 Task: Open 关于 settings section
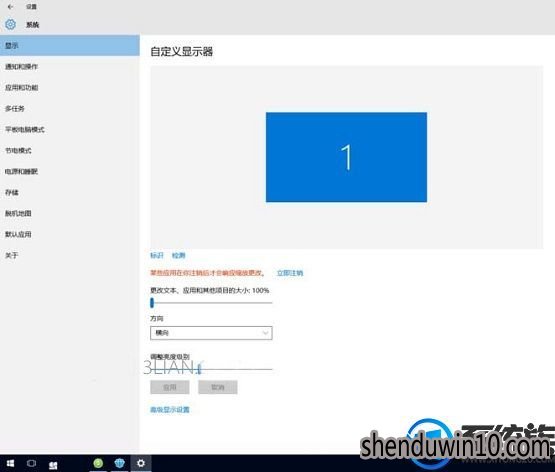click(70, 255)
